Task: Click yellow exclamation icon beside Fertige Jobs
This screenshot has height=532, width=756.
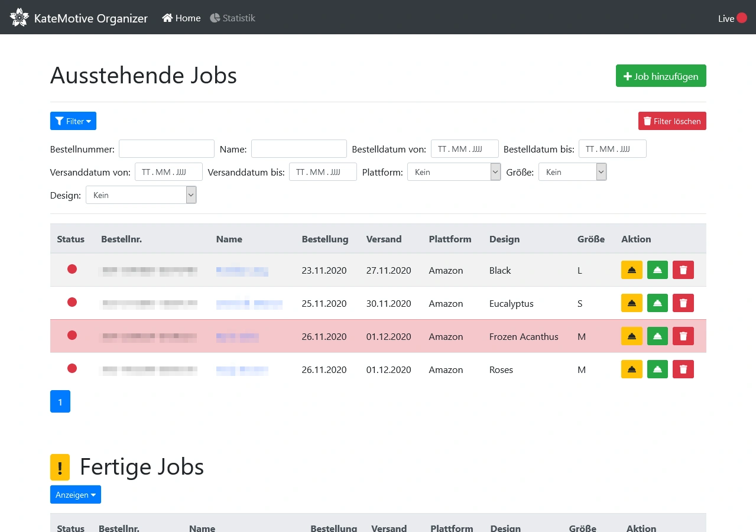Action: click(x=60, y=467)
